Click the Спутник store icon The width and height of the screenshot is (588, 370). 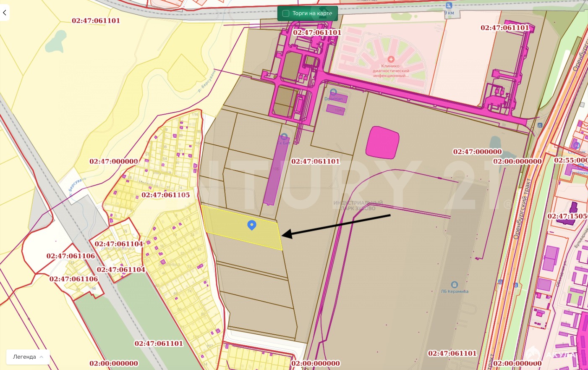(576, 145)
